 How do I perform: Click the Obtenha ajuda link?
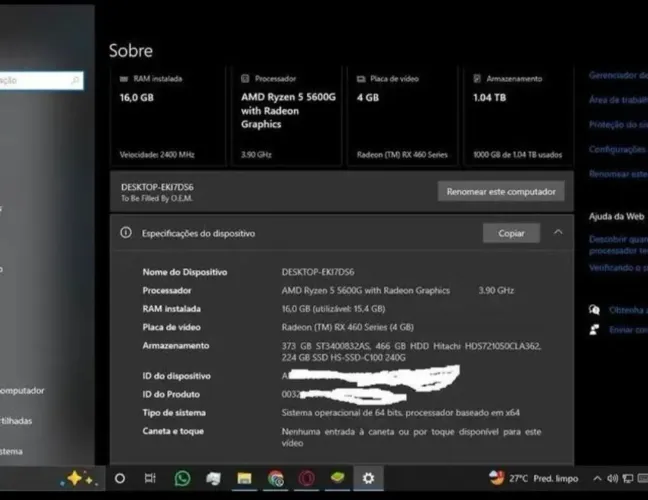[x=628, y=310]
